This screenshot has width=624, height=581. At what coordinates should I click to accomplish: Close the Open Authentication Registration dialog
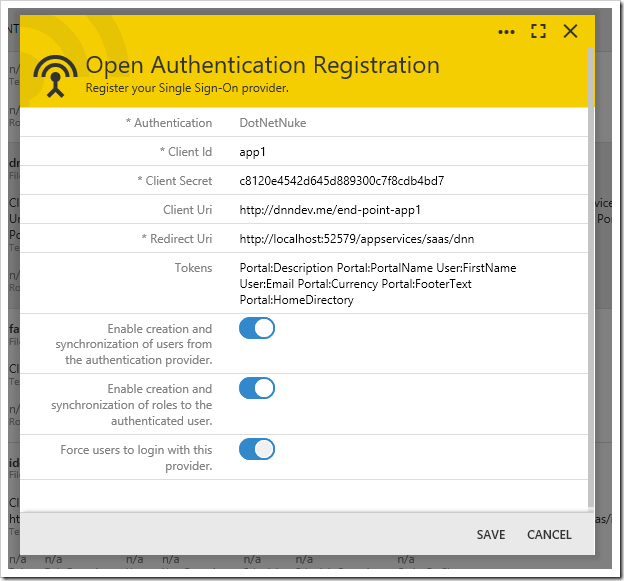(570, 31)
